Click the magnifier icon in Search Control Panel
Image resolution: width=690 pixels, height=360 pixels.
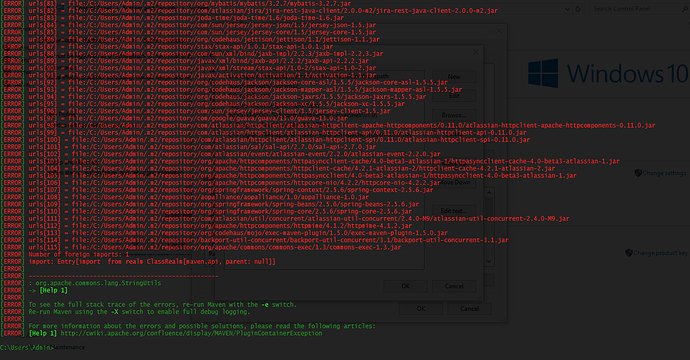tap(685, 9)
